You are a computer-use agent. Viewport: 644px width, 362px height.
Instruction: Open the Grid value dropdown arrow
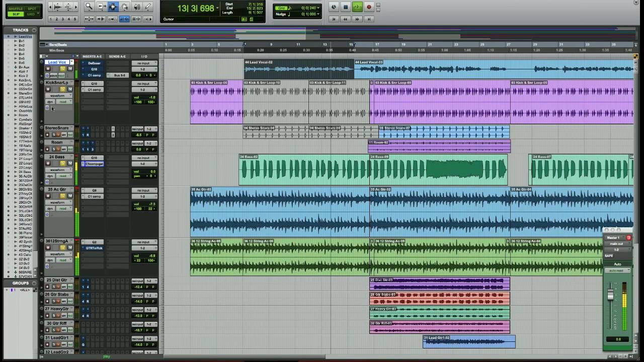click(x=318, y=8)
